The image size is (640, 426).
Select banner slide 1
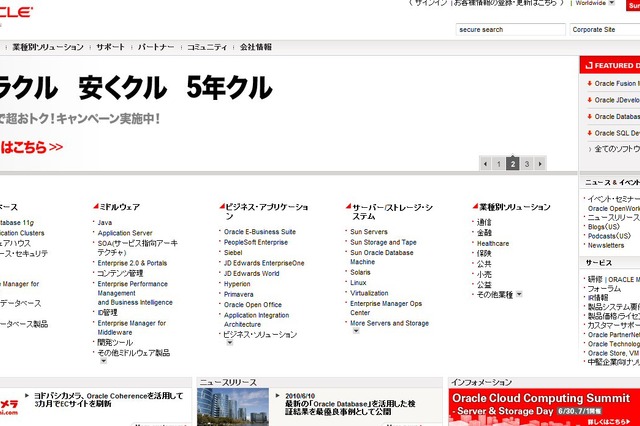tap(499, 164)
